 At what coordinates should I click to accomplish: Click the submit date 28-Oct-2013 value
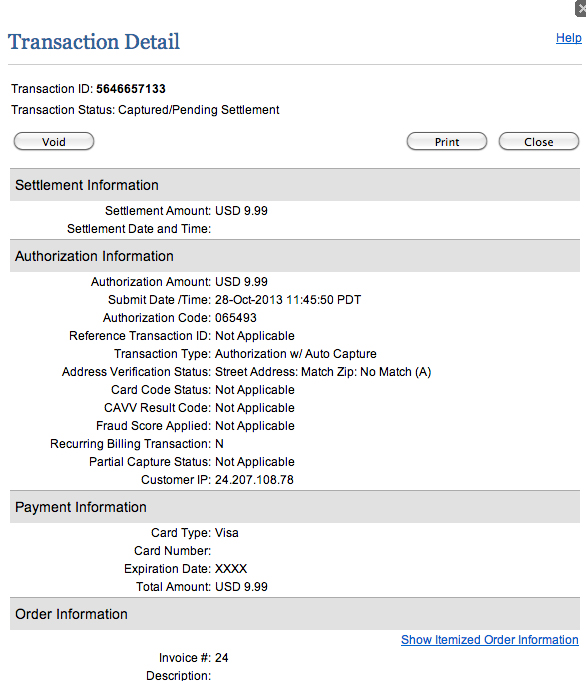[x=288, y=300]
